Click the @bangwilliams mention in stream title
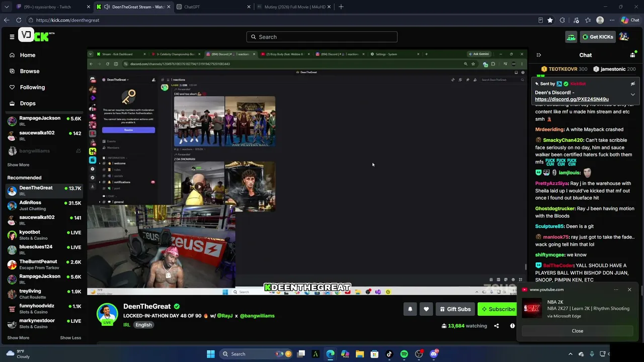644x362 pixels. 257,316
